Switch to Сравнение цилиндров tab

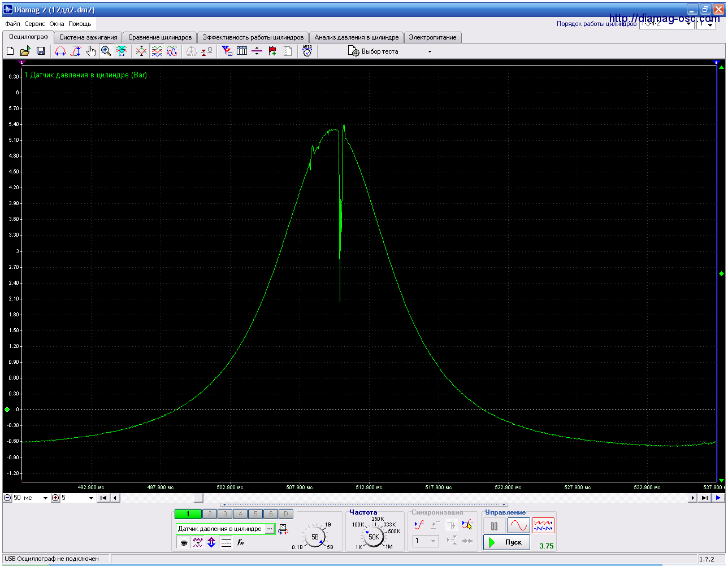(160, 37)
